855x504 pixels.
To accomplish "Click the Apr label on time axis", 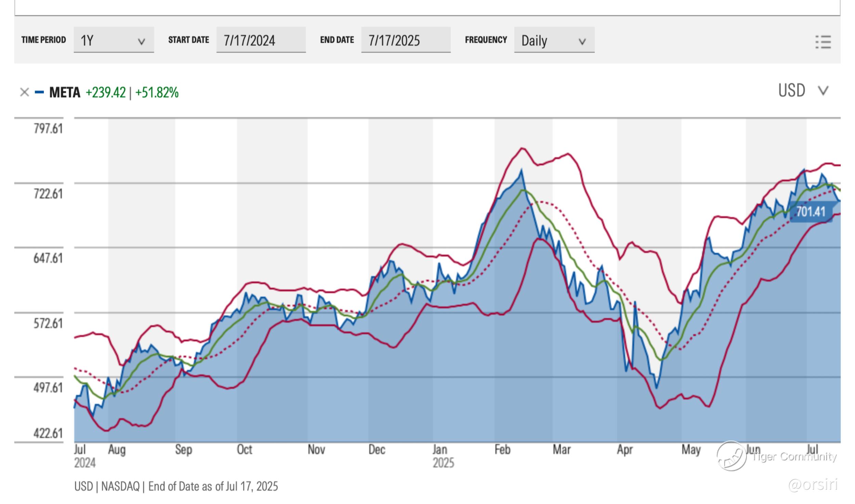I will (x=624, y=449).
